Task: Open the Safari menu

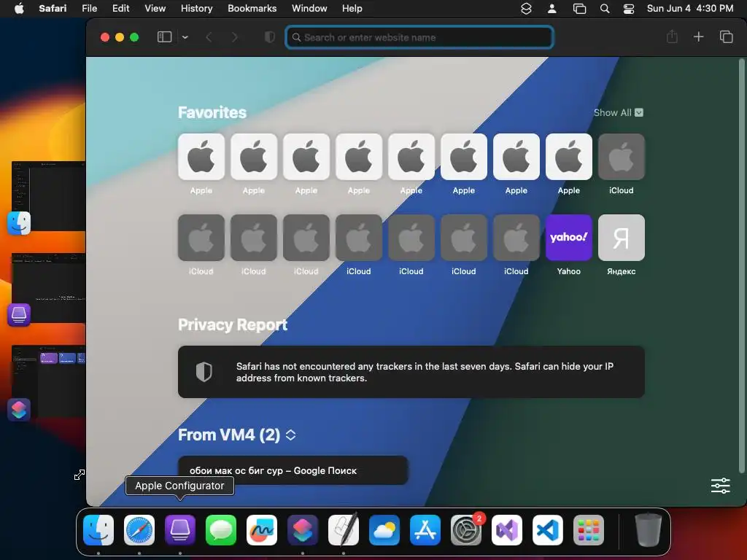Action: click(x=53, y=8)
